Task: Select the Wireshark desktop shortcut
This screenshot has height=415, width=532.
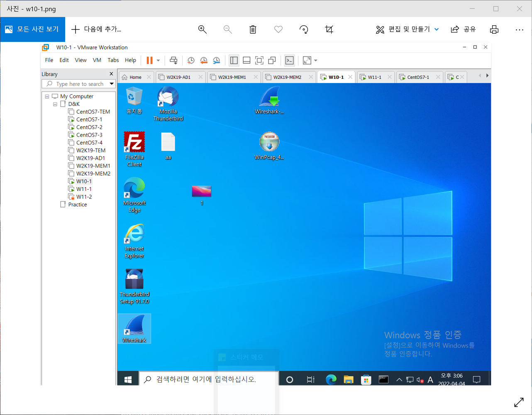Action: click(134, 328)
